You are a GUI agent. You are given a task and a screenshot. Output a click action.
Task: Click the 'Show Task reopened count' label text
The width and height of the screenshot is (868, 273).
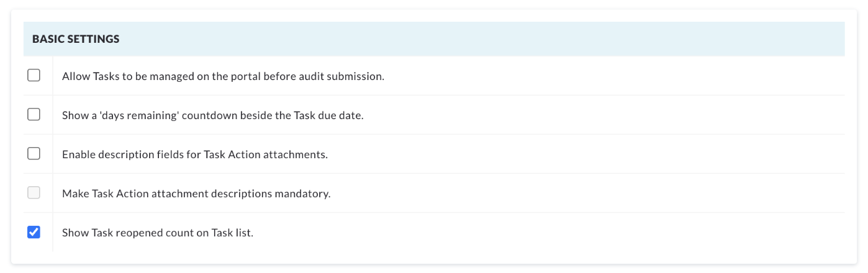pyautogui.click(x=158, y=233)
